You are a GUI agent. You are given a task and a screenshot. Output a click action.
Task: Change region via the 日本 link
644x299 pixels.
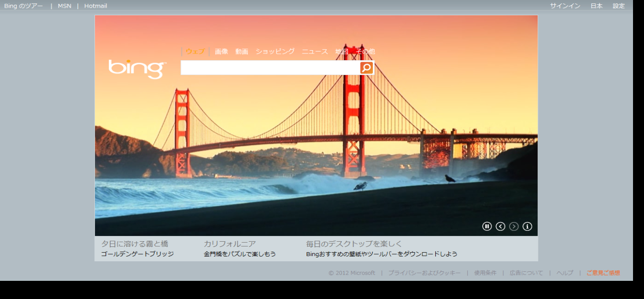[x=596, y=6]
